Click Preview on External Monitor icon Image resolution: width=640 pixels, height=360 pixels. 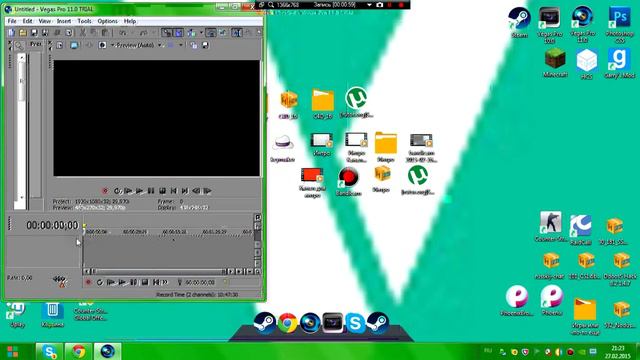74,45
